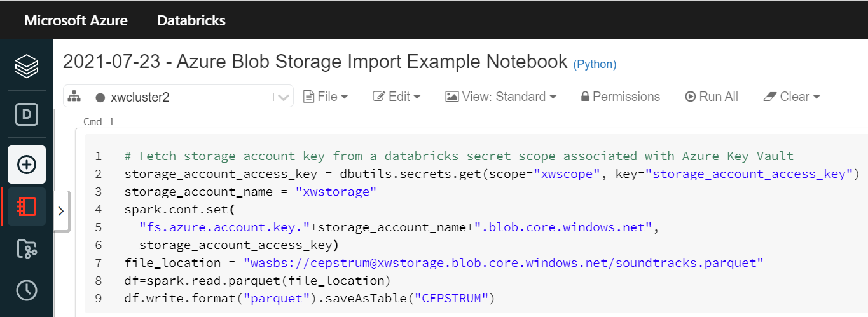The height and width of the screenshot is (317, 868).
Task: Click the comment on code line 1
Action: (x=459, y=156)
